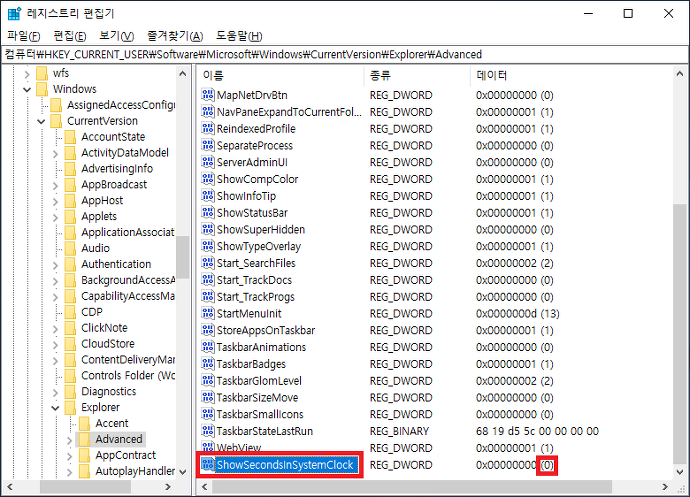Click value pane horizontal scroll right arrow
690x497 pixels.
point(664,487)
